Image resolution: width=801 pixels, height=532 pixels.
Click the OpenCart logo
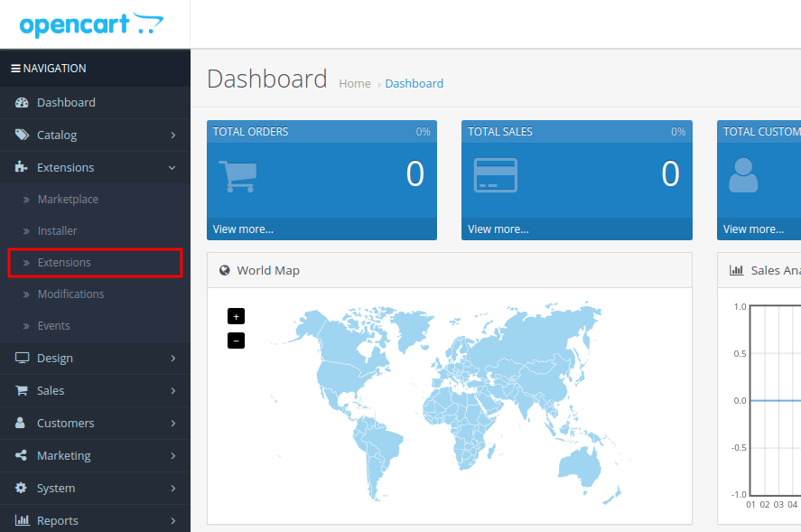pos(91,24)
